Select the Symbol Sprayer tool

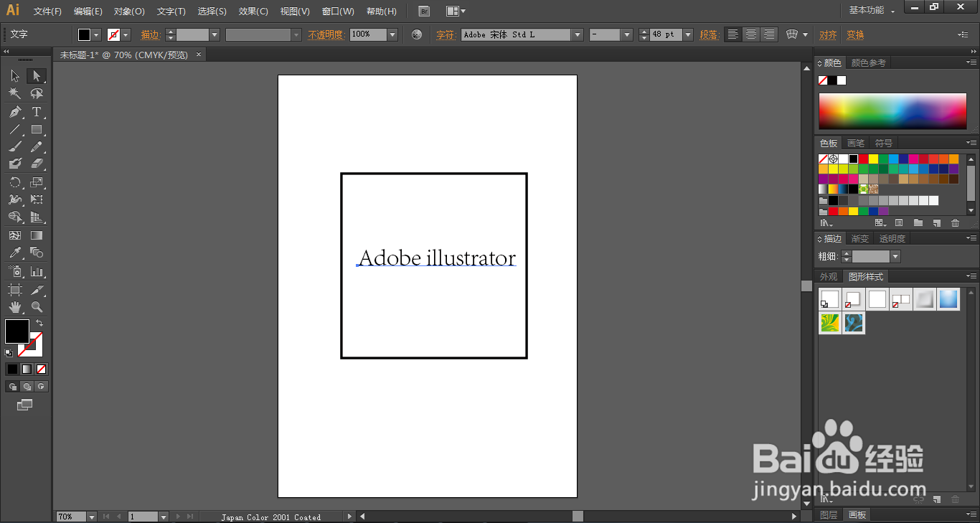coord(15,271)
